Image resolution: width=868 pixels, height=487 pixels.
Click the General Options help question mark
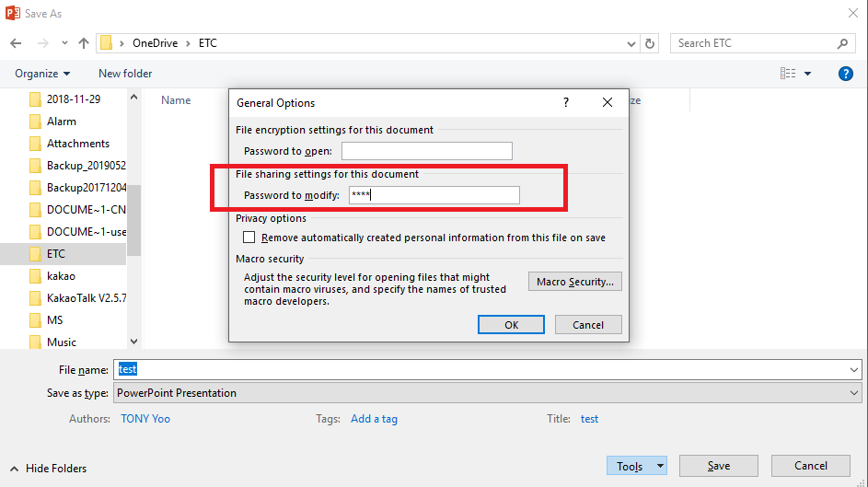[x=566, y=102]
